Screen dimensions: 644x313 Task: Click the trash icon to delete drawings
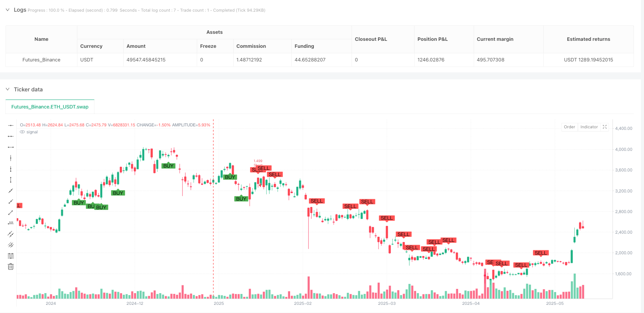tap(11, 267)
